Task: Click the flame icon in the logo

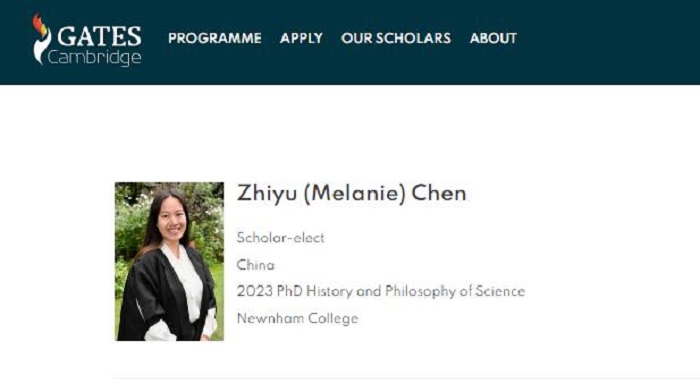Action: (x=42, y=38)
